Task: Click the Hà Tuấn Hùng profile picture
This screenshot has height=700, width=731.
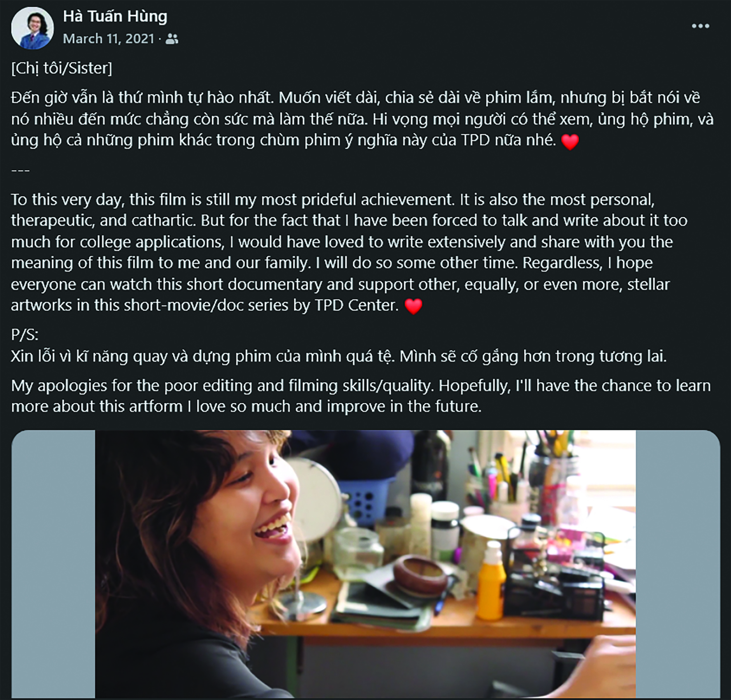Action: point(32,28)
